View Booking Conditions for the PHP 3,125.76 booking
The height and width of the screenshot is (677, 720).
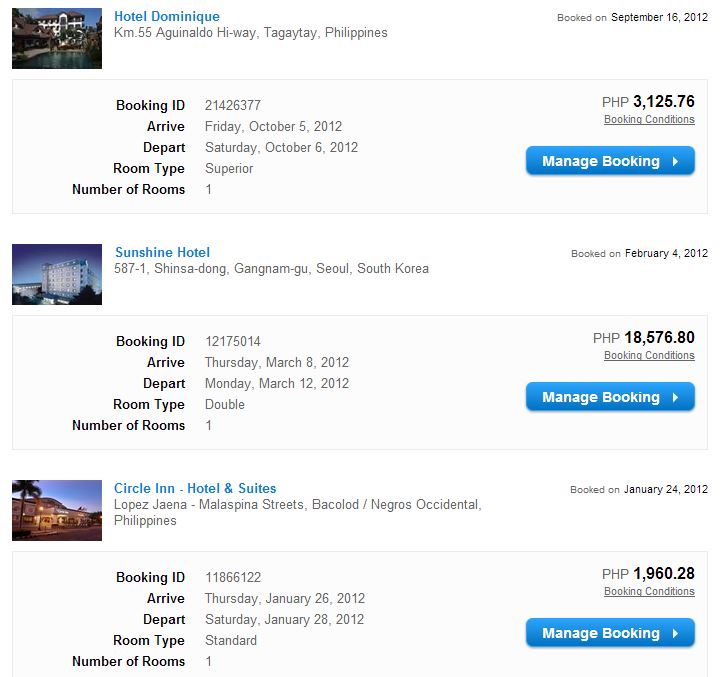(649, 120)
